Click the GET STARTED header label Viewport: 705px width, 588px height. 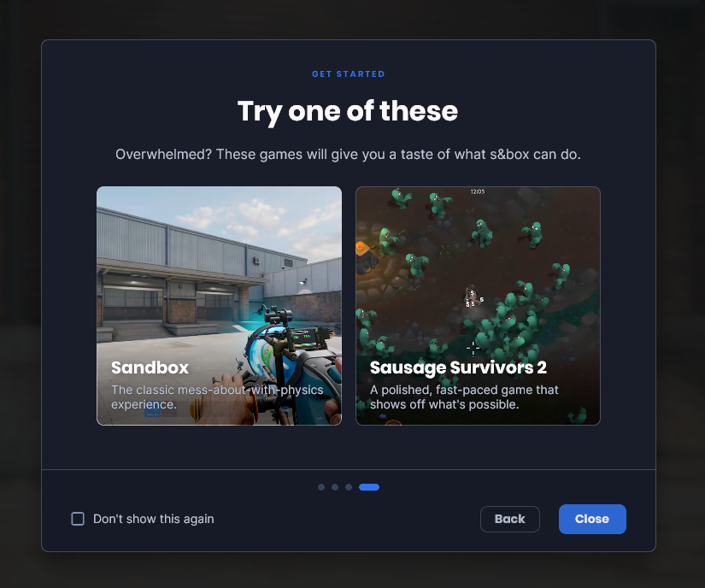click(x=349, y=73)
